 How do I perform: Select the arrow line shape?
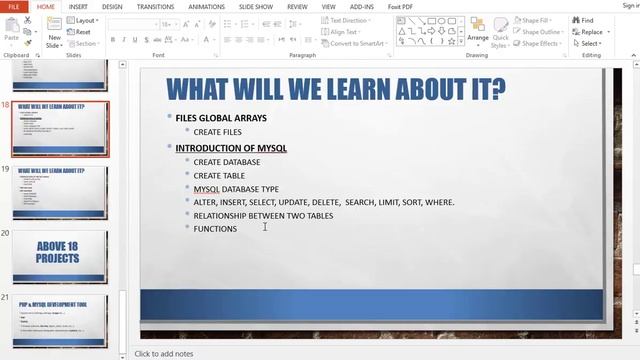(422, 21)
